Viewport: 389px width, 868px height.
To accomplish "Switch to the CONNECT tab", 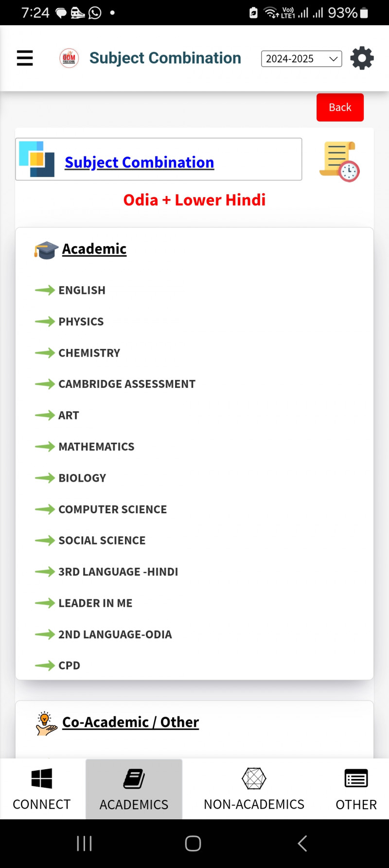I will 42,789.
